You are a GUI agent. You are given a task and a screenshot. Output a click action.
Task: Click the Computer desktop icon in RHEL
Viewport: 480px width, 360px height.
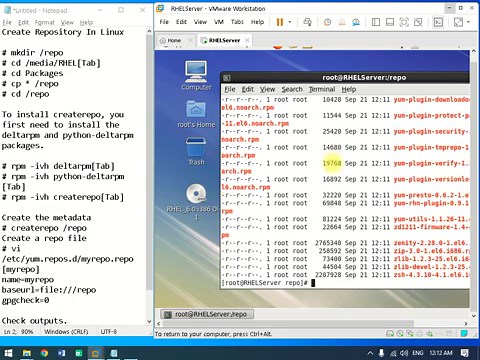[196, 76]
